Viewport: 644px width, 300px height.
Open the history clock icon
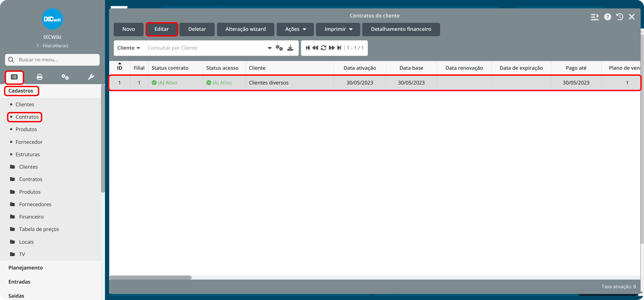coord(620,17)
